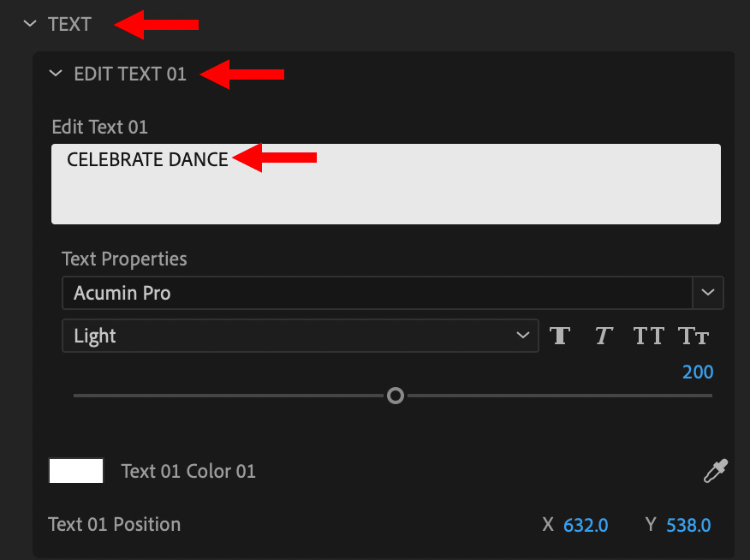Click the X position value 632.0
Image resolution: width=750 pixels, height=560 pixels.
[586, 525]
